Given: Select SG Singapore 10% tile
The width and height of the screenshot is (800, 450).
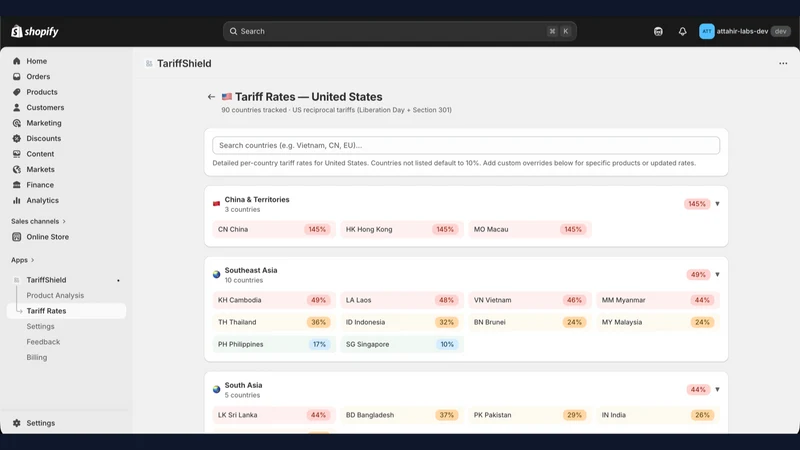Looking at the screenshot, I should pos(402,344).
